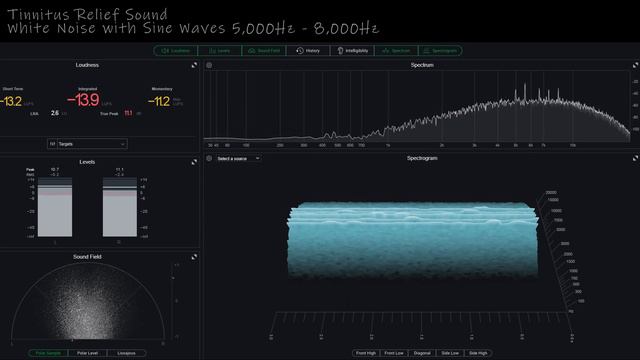This screenshot has width=640, height=360.
Task: Expand the Spectrum panel to full view
Action: coord(636,65)
